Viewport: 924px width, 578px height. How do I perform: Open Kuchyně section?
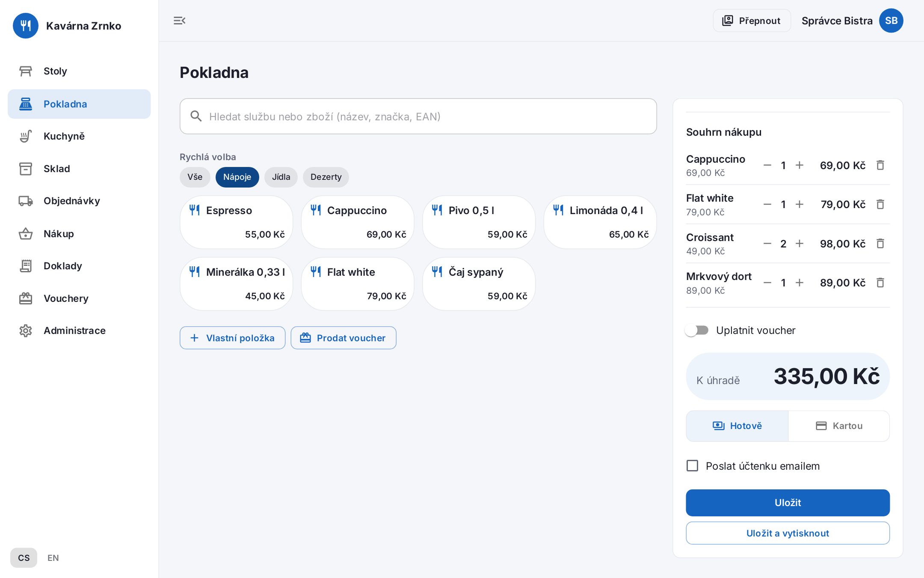[79, 136]
